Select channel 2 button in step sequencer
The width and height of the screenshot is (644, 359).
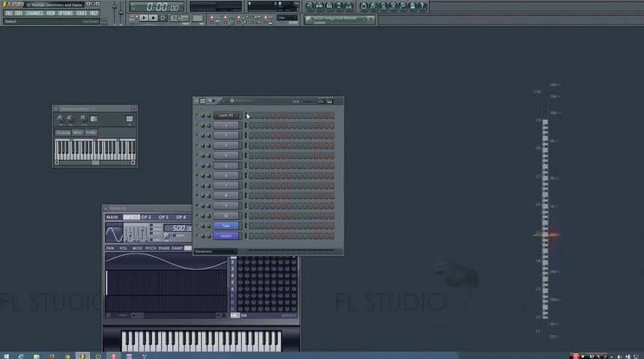[226, 135]
